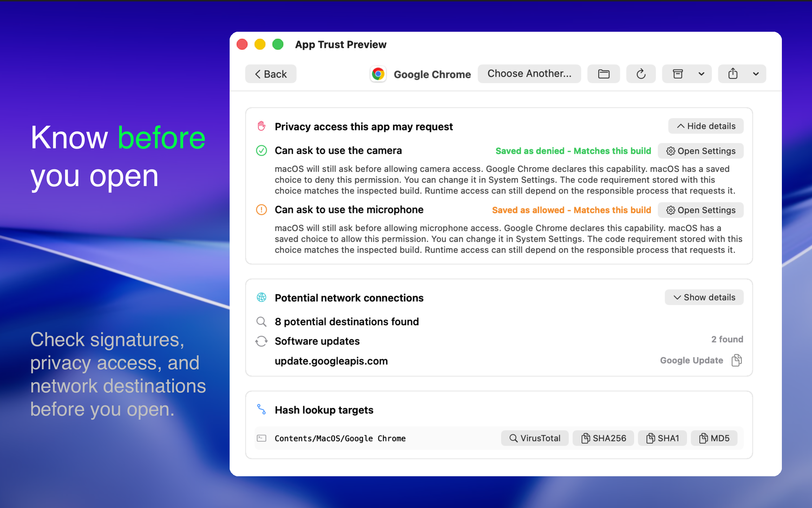This screenshot has height=508, width=812.
Task: Open the share options dropdown arrow
Action: (756, 74)
